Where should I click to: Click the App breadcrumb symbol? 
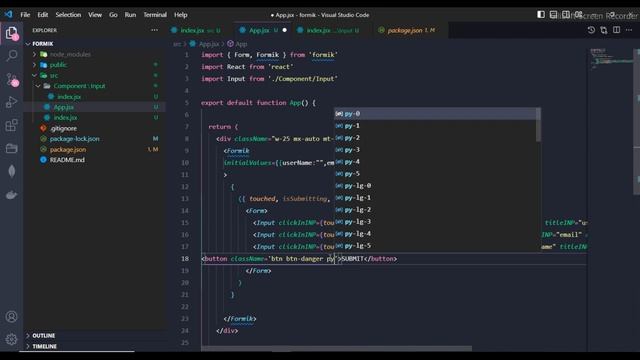pos(237,44)
